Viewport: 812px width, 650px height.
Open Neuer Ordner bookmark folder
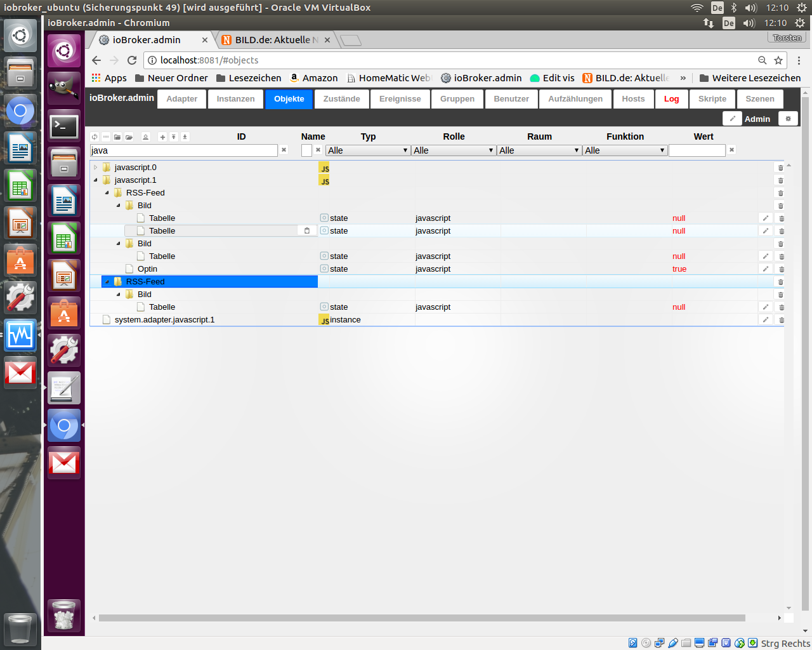pos(171,78)
